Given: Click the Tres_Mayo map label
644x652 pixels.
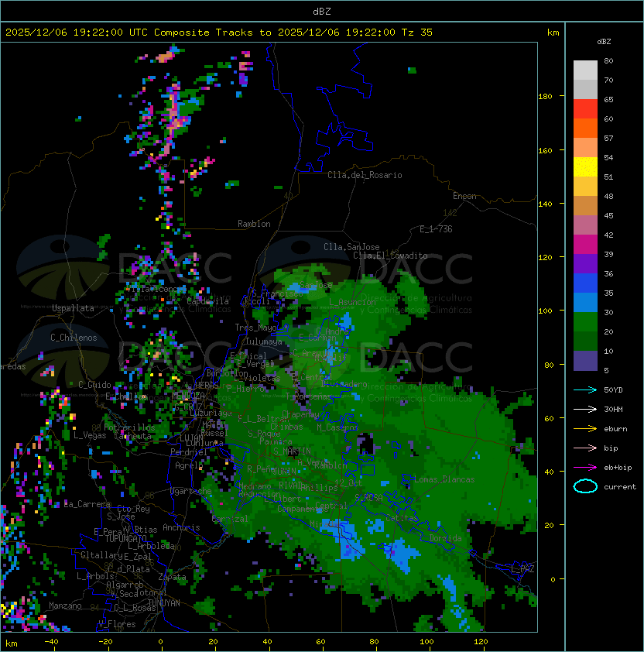Looking at the screenshot, I should [x=255, y=328].
